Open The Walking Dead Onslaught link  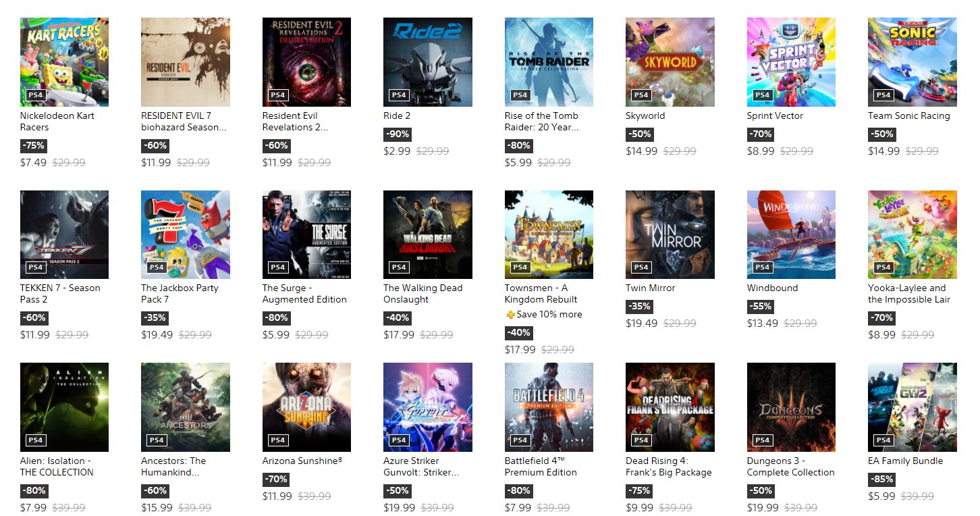(x=423, y=294)
